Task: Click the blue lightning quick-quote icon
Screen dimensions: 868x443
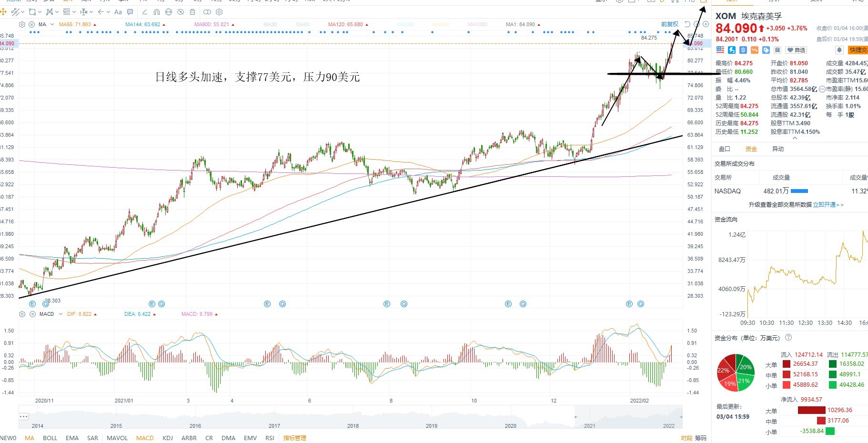Action: pyautogui.click(x=732, y=50)
